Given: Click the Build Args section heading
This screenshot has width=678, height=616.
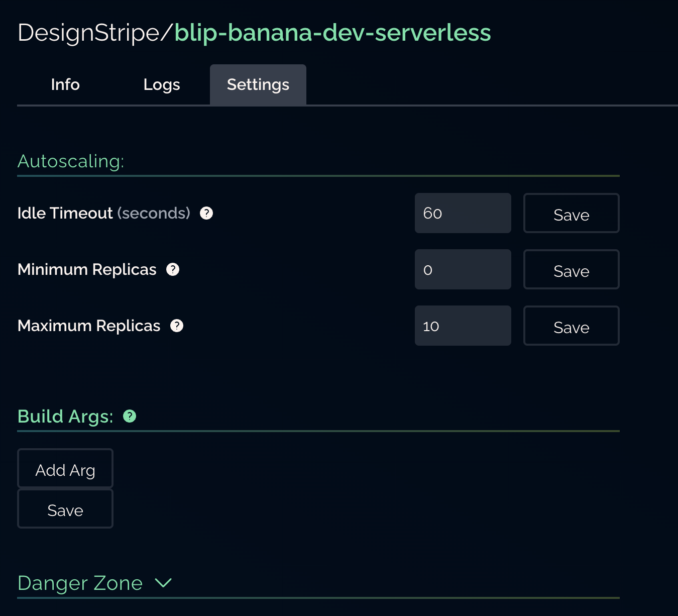Looking at the screenshot, I should coord(65,416).
